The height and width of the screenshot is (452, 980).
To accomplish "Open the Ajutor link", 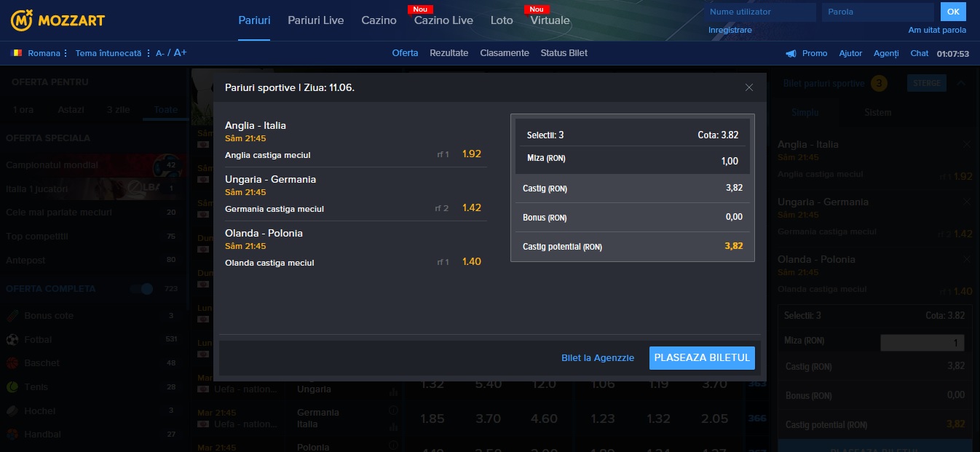I will pos(850,53).
